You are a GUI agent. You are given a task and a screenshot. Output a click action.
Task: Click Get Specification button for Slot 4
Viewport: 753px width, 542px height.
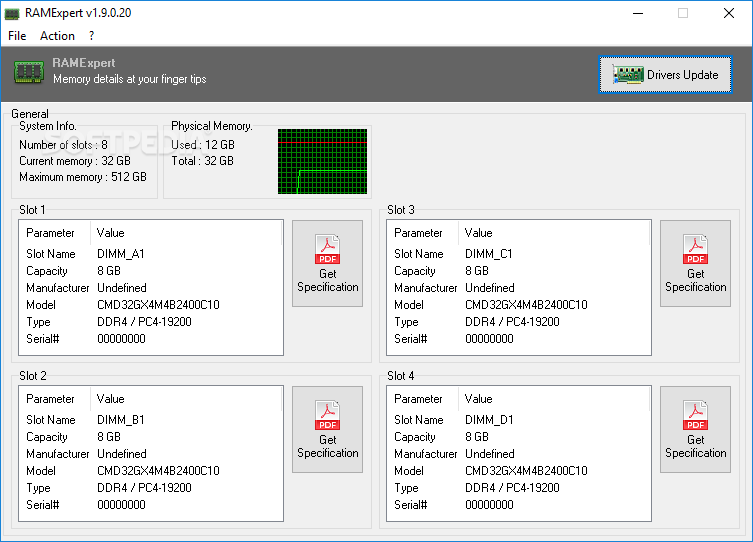[695, 430]
